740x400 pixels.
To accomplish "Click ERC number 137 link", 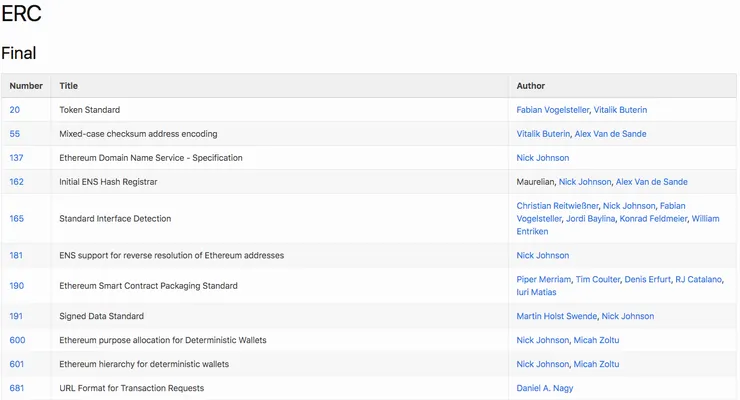I will coord(17,158).
